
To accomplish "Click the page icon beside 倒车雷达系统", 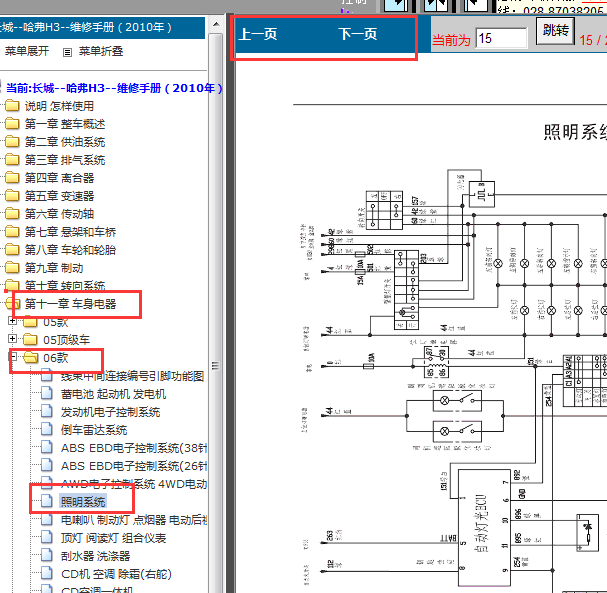I will pyautogui.click(x=47, y=430).
